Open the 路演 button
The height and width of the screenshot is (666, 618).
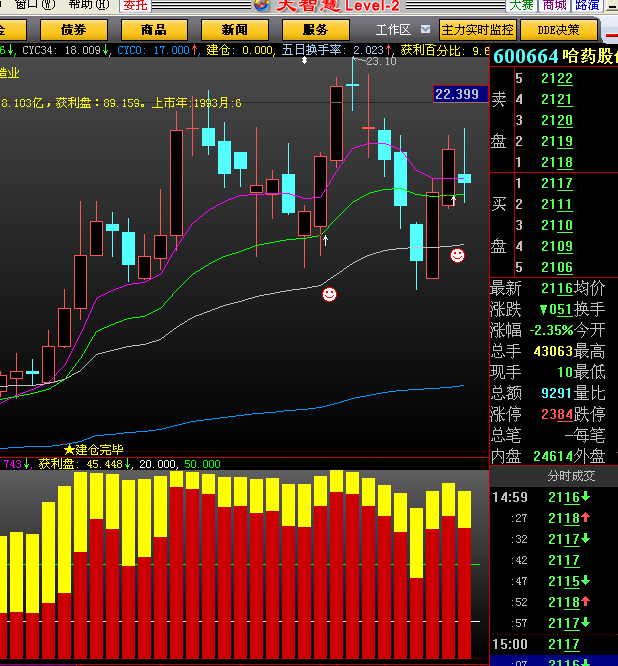click(587, 5)
